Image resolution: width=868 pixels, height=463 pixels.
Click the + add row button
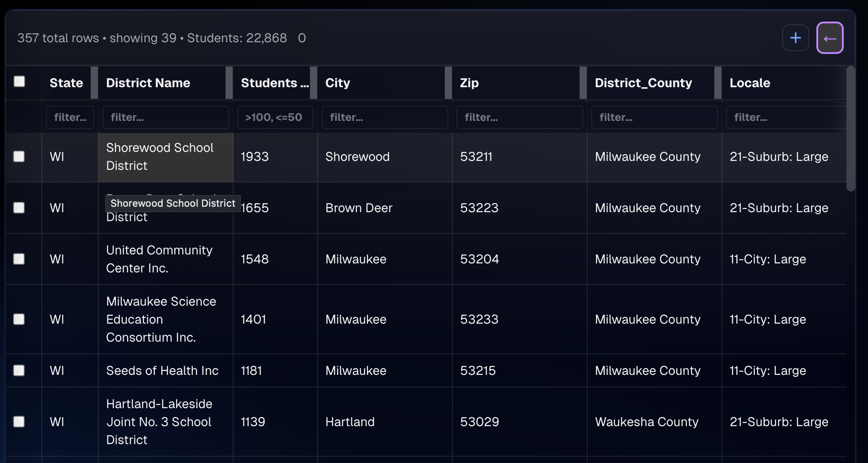[x=795, y=38]
